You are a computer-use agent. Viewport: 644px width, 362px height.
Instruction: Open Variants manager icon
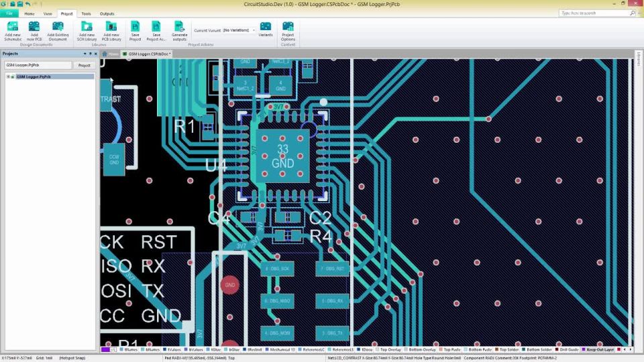coord(266,27)
